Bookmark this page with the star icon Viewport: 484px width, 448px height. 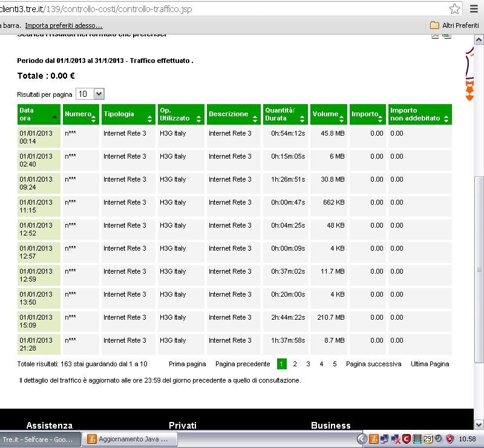tap(454, 8)
